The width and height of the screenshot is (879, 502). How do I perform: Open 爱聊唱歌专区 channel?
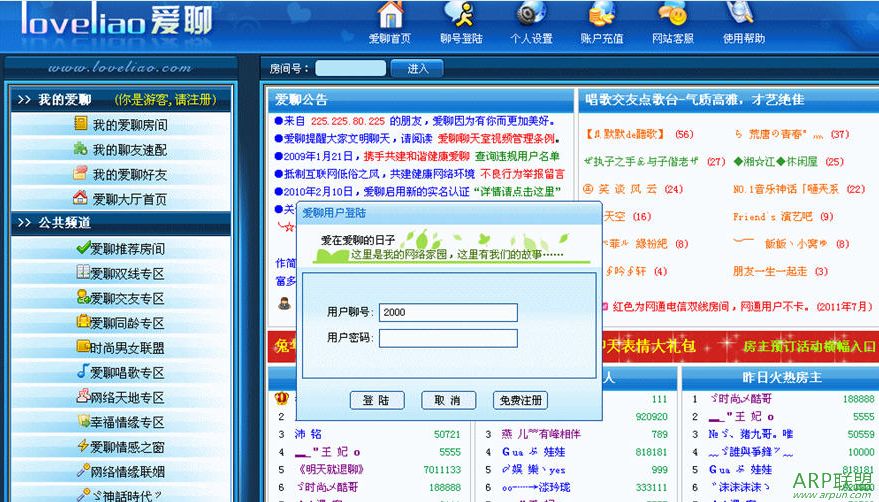pos(121,372)
